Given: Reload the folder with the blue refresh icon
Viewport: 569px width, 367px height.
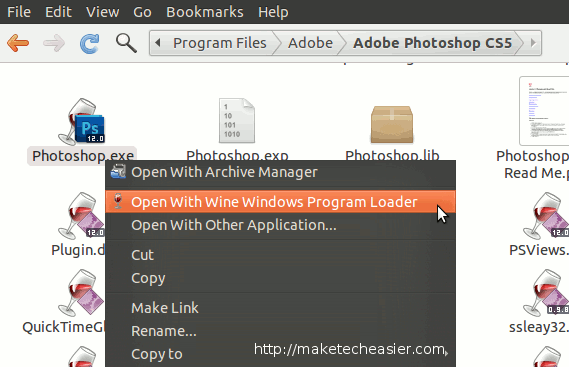Looking at the screenshot, I should [x=89, y=44].
